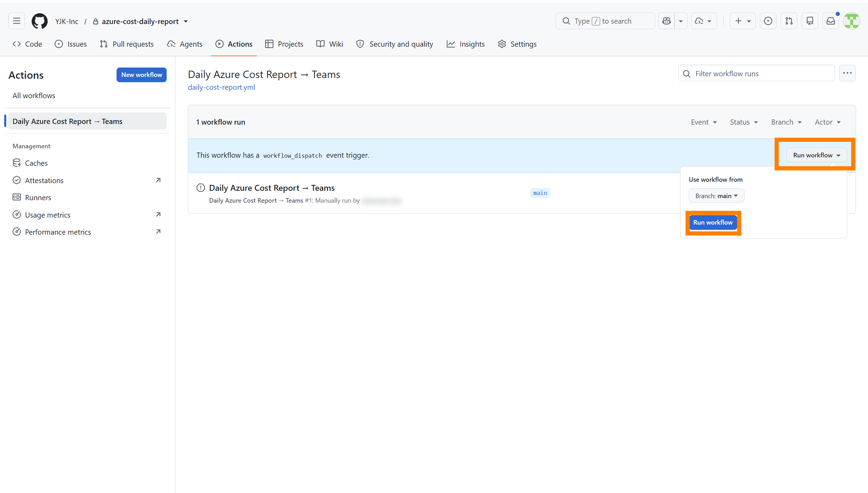Open Attestations under Management

87,180
